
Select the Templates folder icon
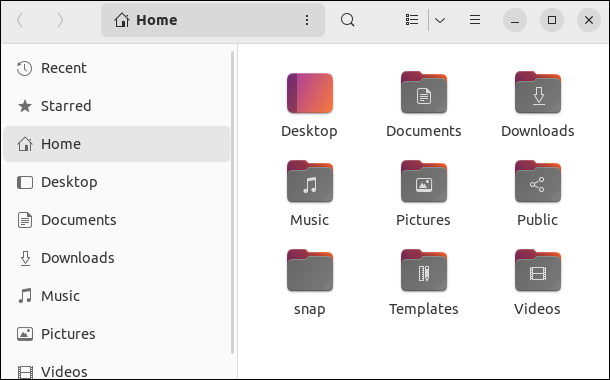[424, 270]
